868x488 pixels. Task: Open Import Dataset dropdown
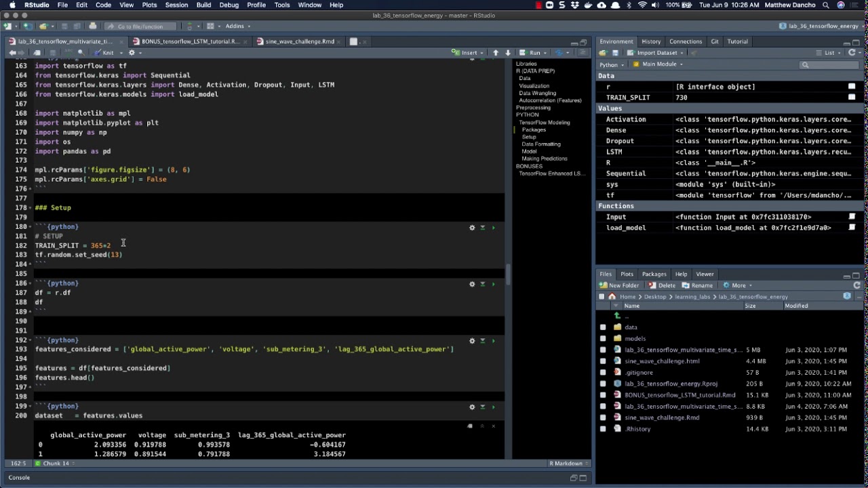click(656, 53)
